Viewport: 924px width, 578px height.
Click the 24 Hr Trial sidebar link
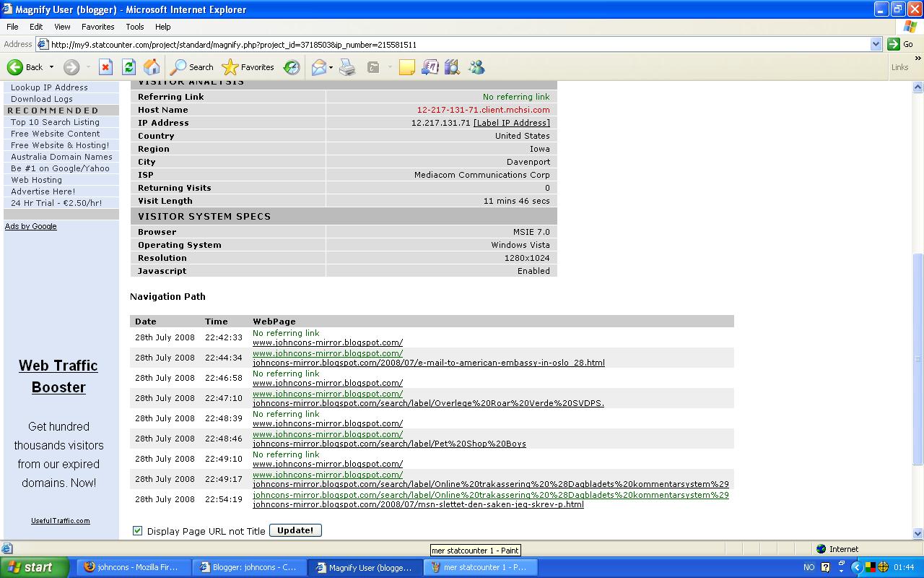click(56, 203)
